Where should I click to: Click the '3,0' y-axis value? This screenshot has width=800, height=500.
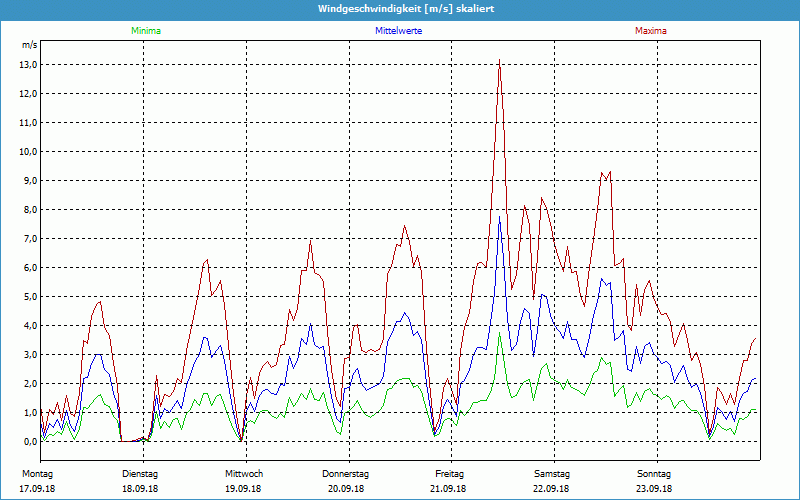click(30, 355)
